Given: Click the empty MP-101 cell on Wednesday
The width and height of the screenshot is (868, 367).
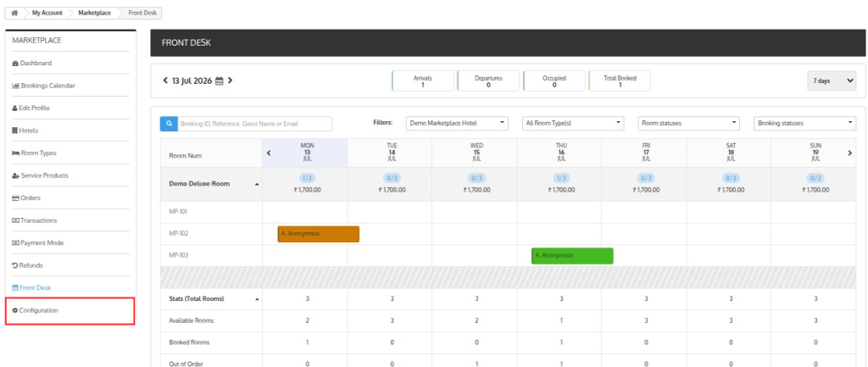Looking at the screenshot, I should click(475, 212).
